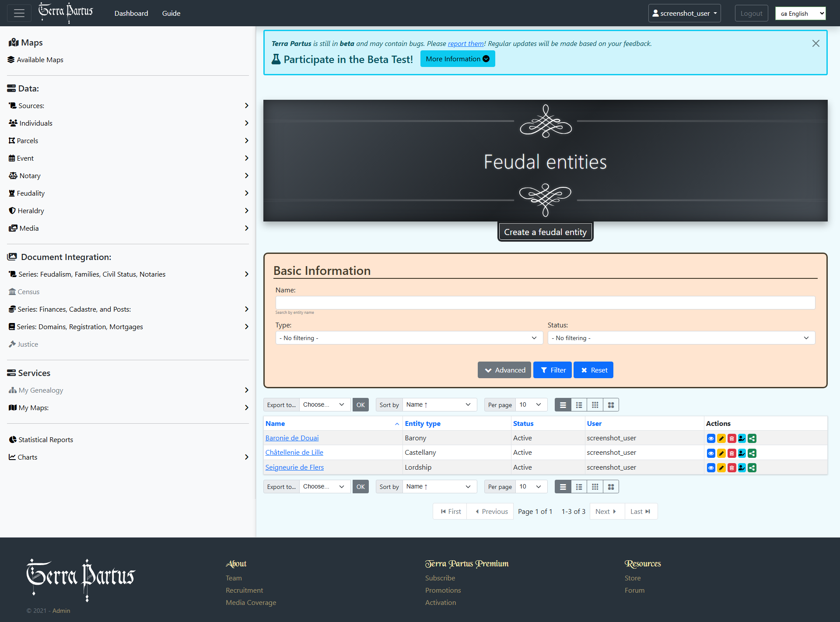Open the Status filter dropdown
Screen dimensions: 840x622
click(681, 338)
